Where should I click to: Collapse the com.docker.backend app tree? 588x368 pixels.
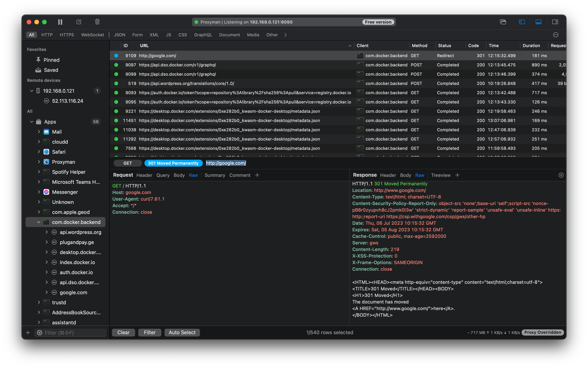click(38, 222)
